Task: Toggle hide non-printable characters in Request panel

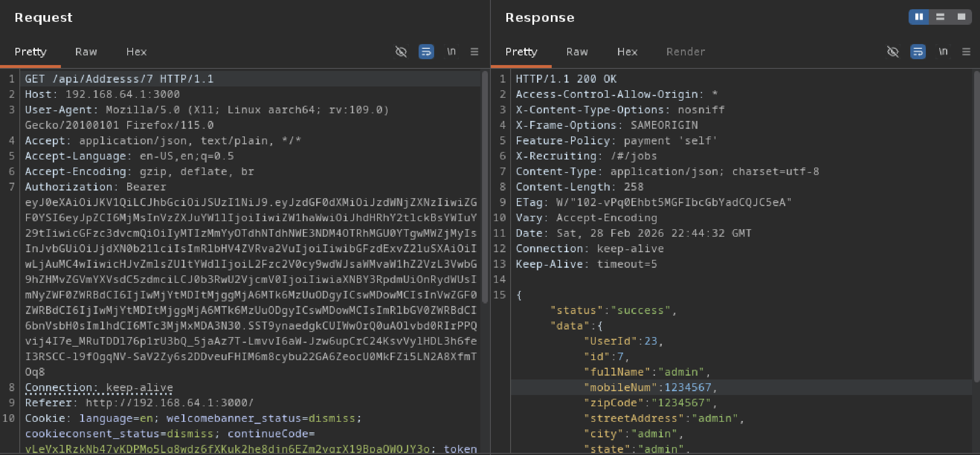Action: point(401,52)
